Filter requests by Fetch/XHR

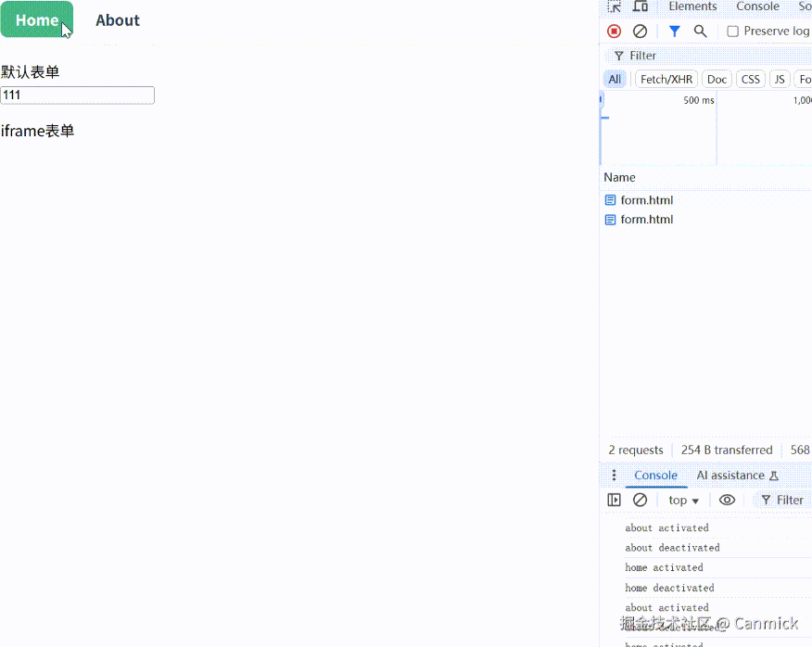tap(666, 80)
